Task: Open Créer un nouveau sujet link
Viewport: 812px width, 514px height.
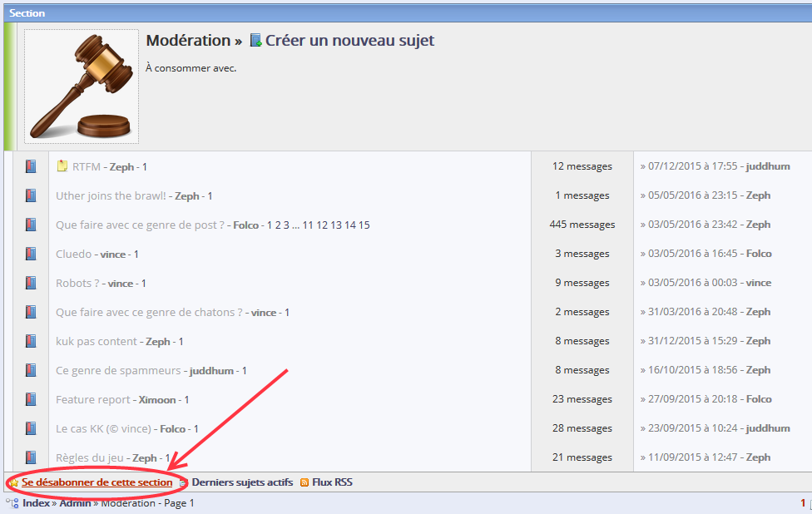Action: coord(349,41)
